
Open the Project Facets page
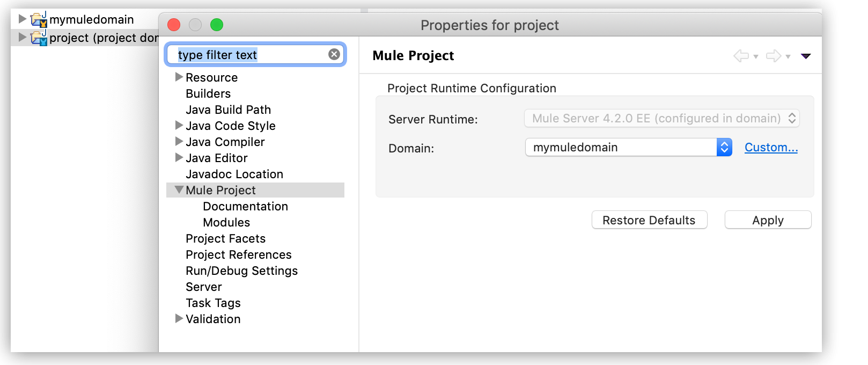(225, 238)
